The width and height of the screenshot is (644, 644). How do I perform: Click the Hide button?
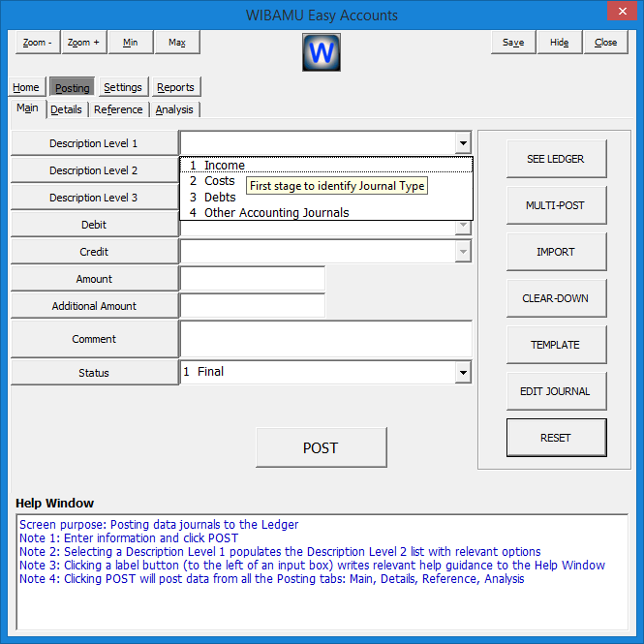click(560, 43)
